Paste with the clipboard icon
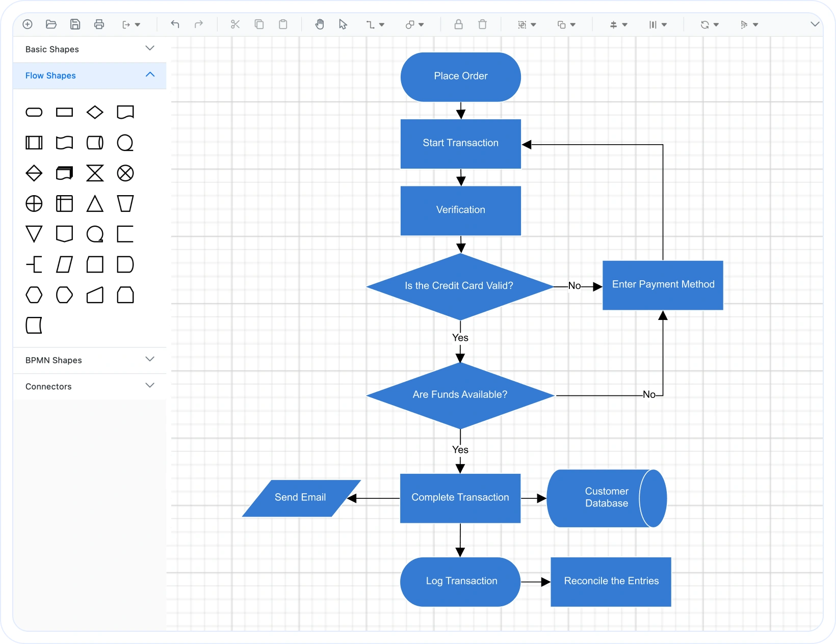Image resolution: width=836 pixels, height=644 pixels. (x=283, y=24)
